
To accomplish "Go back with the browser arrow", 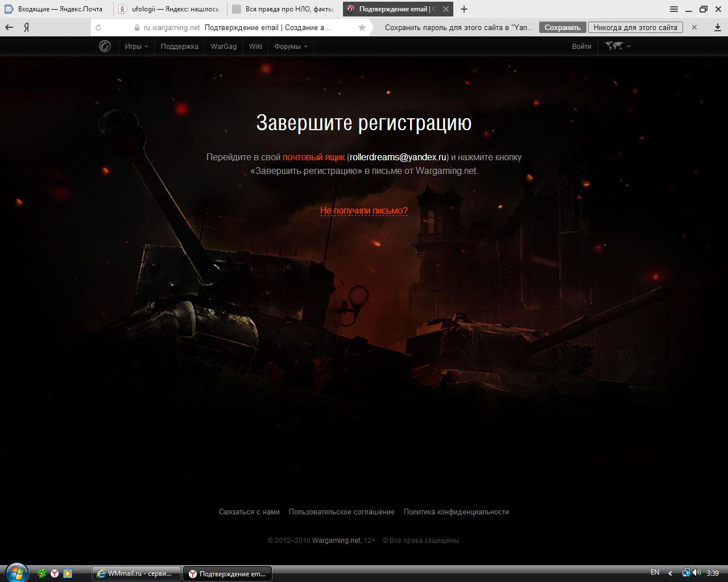I will [x=9, y=27].
